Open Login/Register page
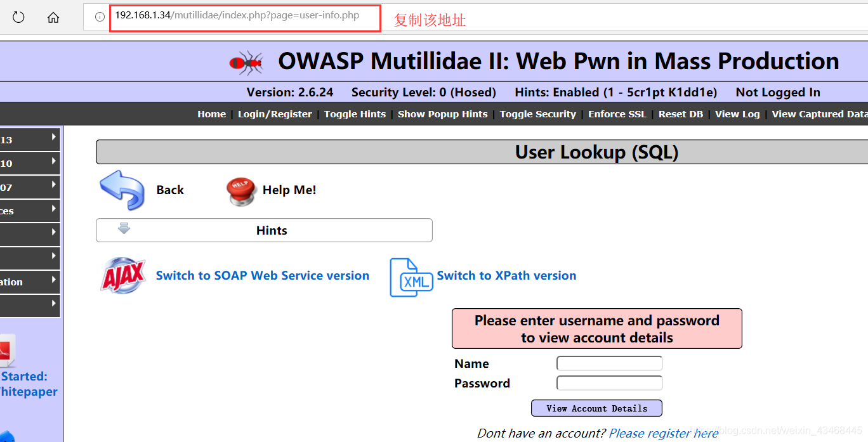 (275, 114)
